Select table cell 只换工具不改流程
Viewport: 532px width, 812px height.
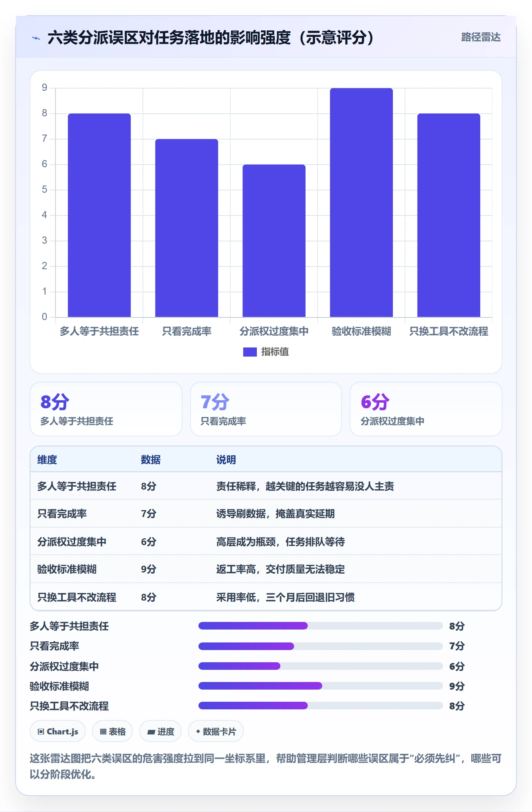tap(77, 597)
